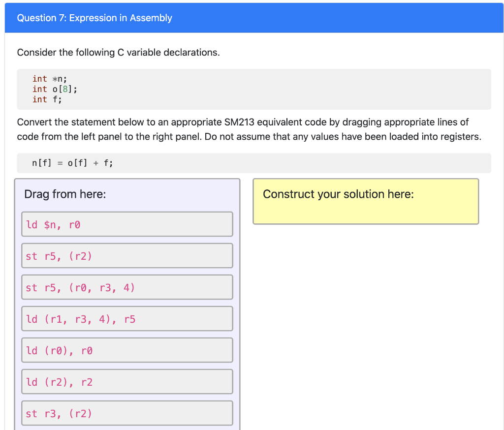Select the "ld (r0), r0" code block

click(126, 350)
